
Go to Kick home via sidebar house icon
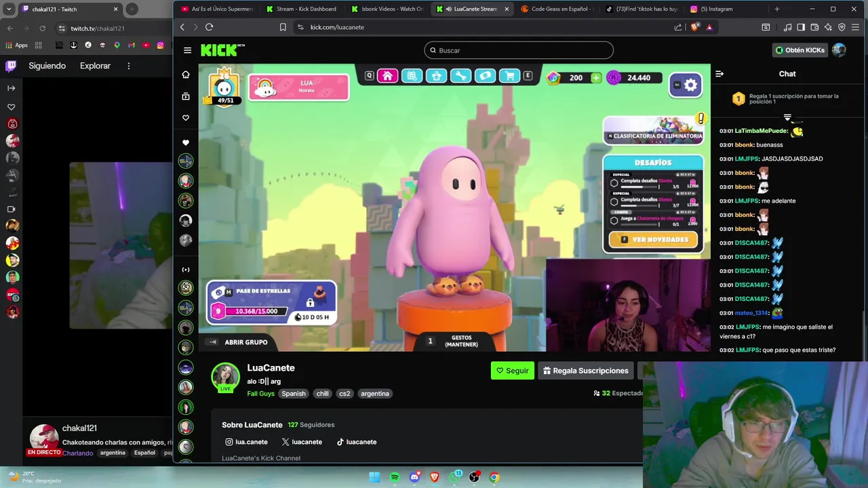pos(186,75)
